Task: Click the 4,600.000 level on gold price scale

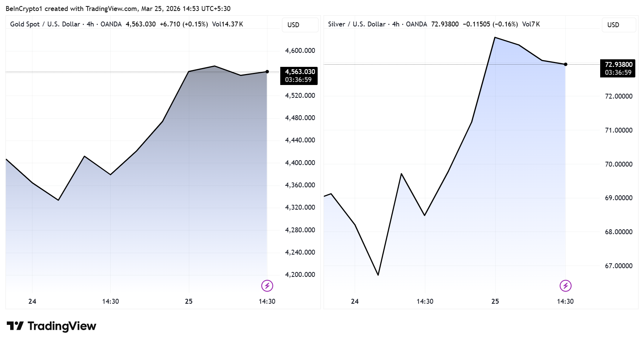Action: 300,51
